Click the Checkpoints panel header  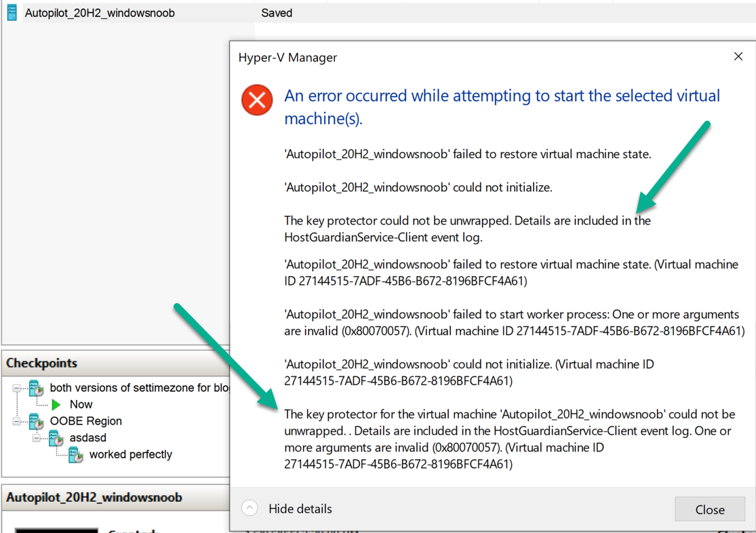click(116, 363)
